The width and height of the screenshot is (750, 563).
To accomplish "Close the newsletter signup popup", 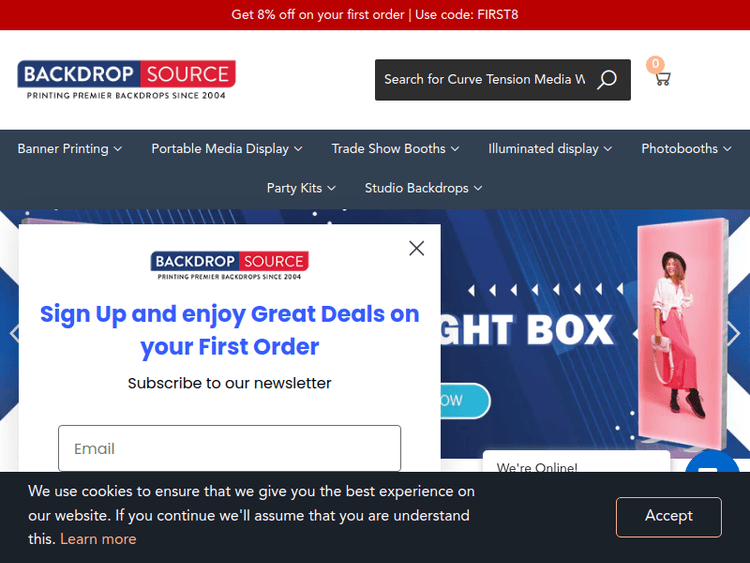I will 417,248.
